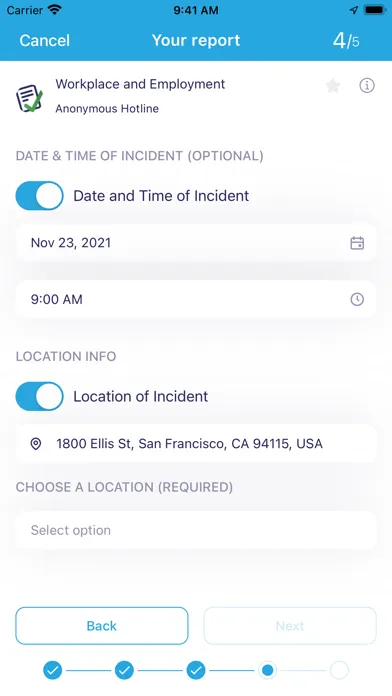
Task: Tap the Wi-Fi status icon
Action: tap(55, 10)
